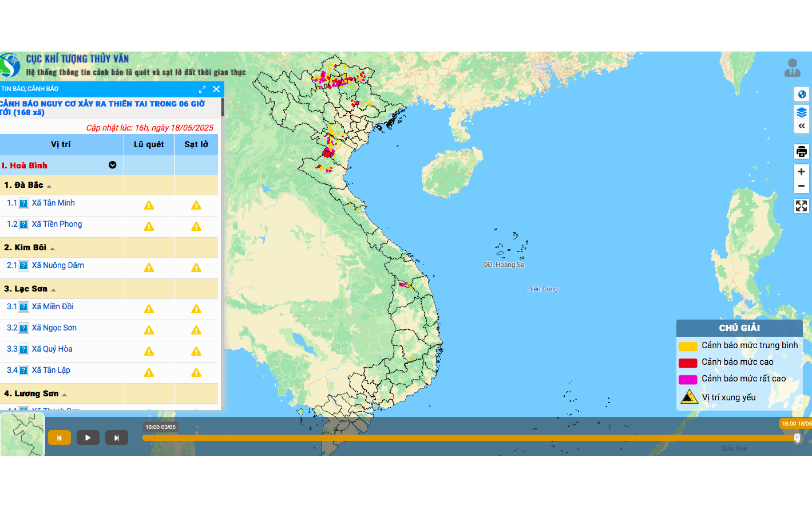Click info icon for Xã Nuông Dăm
This screenshot has width=812, height=508.
(23, 266)
